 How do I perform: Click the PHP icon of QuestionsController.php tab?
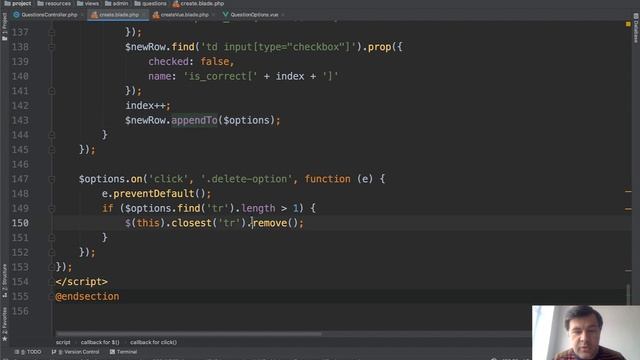click(x=16, y=15)
